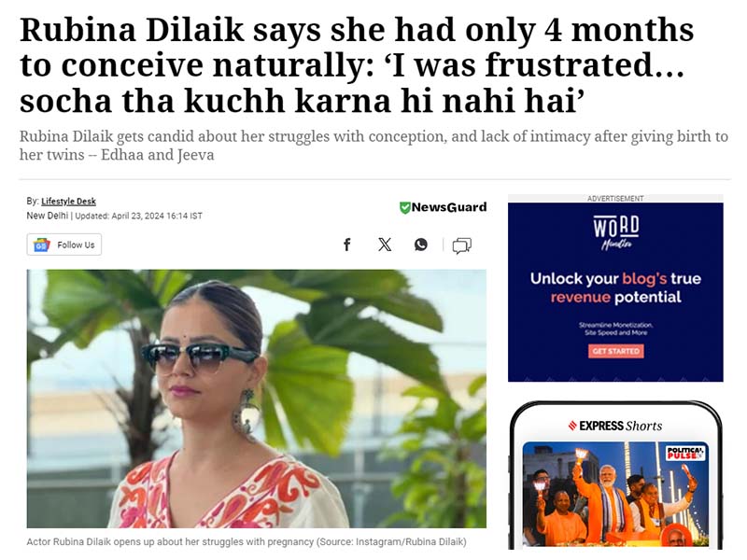Click the Updated April 23, 2024 timestamp
The height and width of the screenshot is (560, 747).
click(x=138, y=216)
